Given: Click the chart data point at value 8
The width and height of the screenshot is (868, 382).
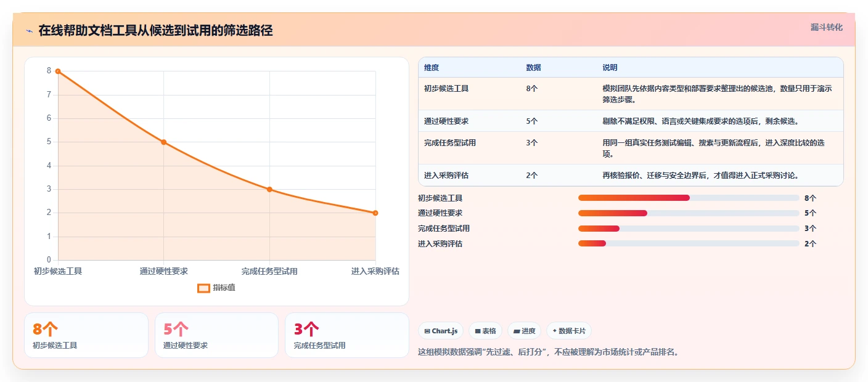Looking at the screenshot, I should coord(58,71).
